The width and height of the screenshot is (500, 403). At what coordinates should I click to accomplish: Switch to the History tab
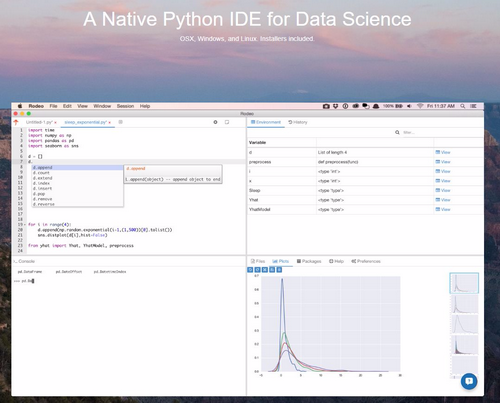tap(298, 122)
